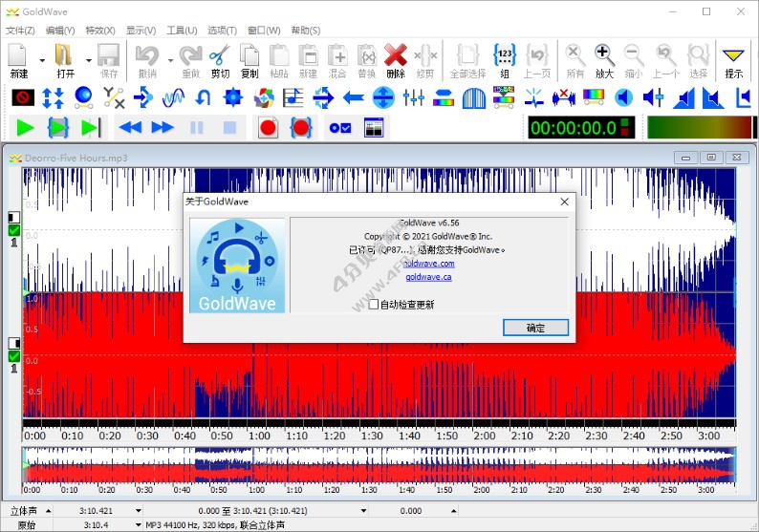Toggle the lower channel green checkmark box

14,356
